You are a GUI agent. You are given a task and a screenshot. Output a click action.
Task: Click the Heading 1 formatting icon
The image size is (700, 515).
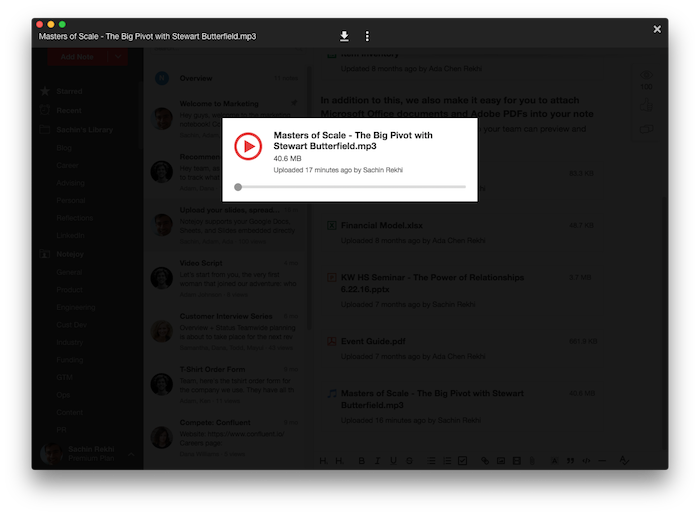[323, 461]
